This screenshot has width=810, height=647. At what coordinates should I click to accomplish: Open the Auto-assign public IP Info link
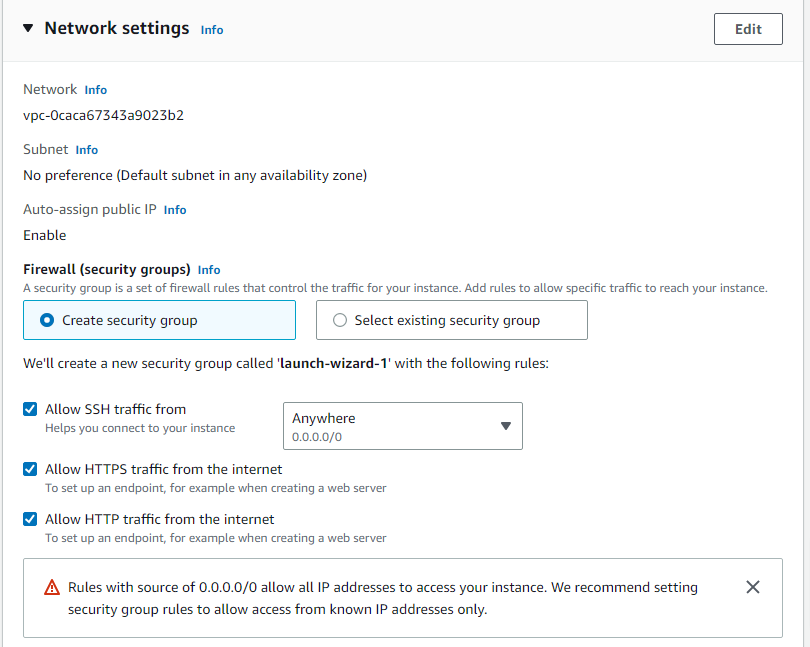coord(175,210)
